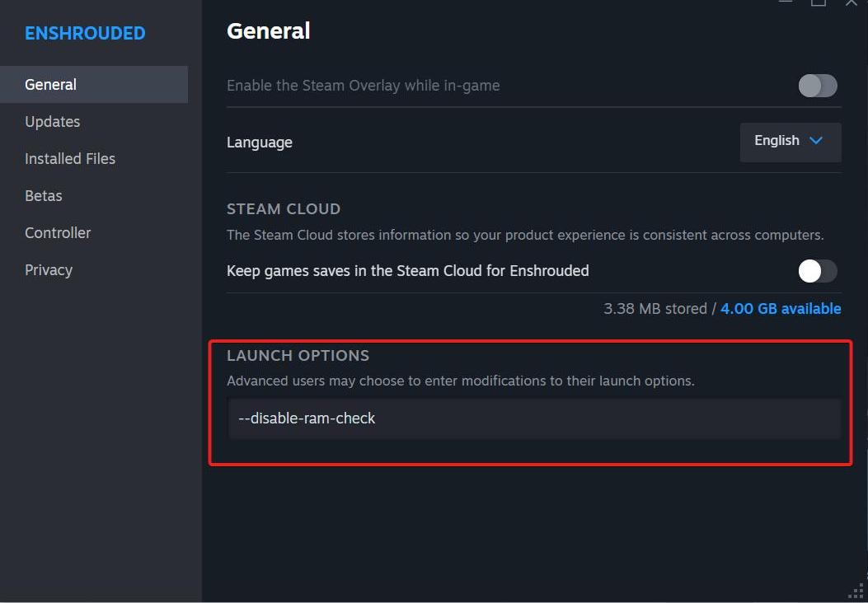Viewport: 868px width, 603px height.
Task: Click the General page heading
Action: [269, 31]
